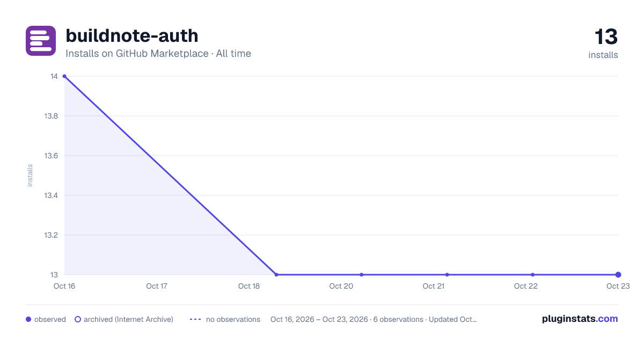The width and height of the screenshot is (644, 338).
Task: Click the data point after Oct 20
Action: (362, 275)
